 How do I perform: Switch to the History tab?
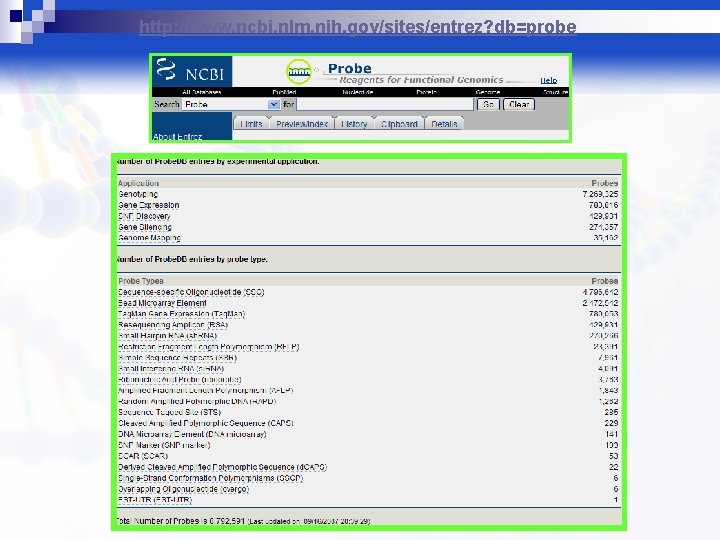354,124
